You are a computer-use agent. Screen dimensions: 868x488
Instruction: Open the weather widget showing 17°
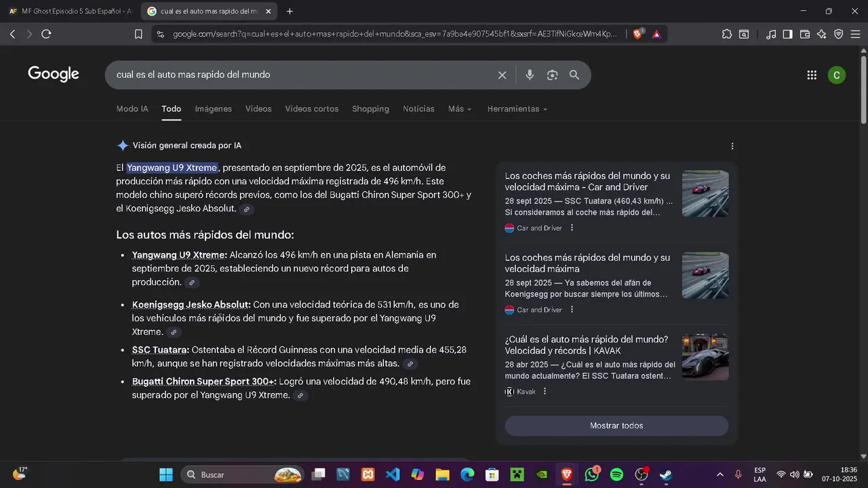tap(20, 474)
